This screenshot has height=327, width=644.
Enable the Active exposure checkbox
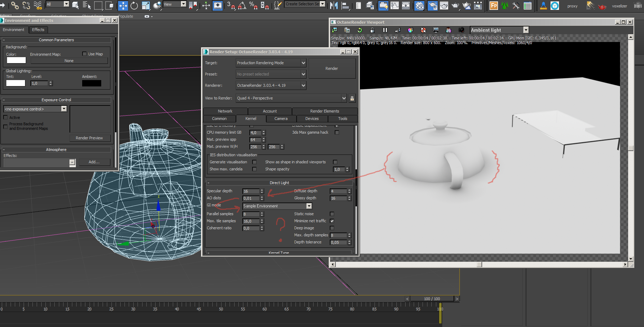pyautogui.click(x=5, y=117)
